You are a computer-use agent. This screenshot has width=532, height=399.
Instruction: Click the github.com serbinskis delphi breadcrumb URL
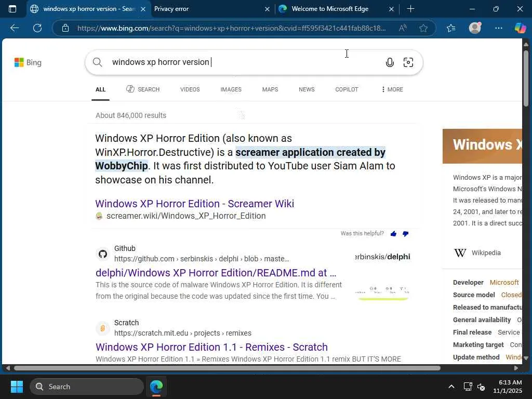[202, 259]
